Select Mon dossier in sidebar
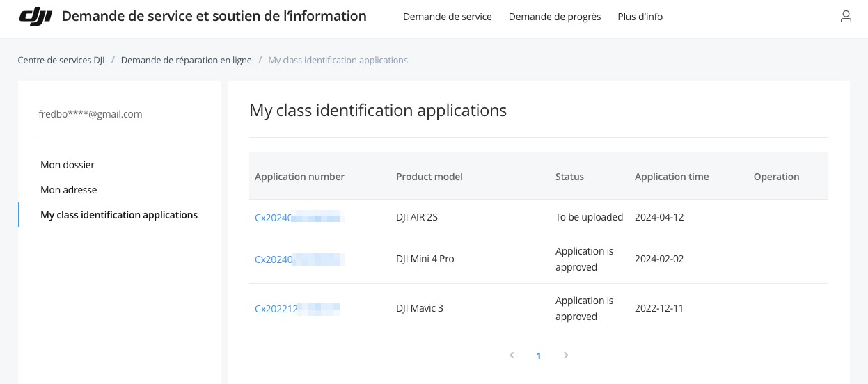 68,165
